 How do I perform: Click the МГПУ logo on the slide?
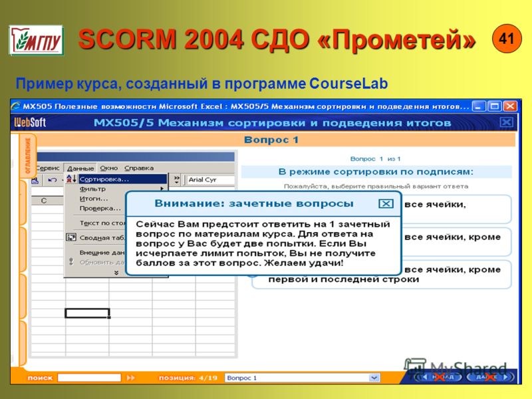37,40
